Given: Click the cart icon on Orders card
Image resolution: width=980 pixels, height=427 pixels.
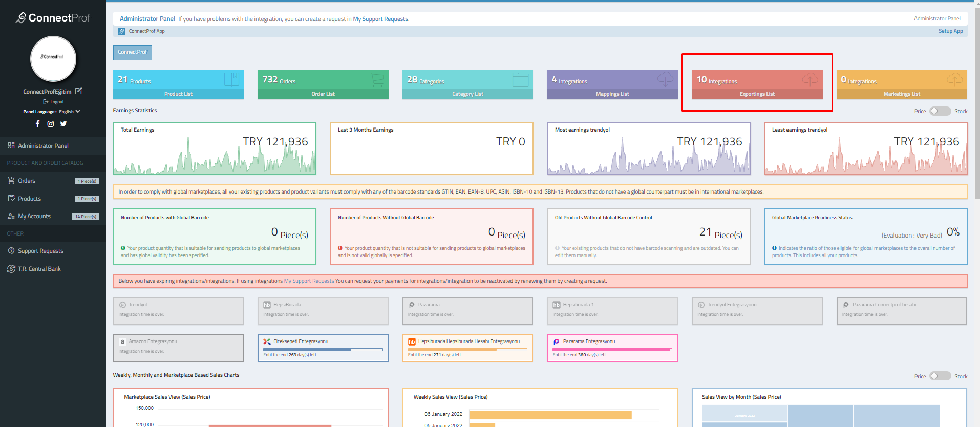Looking at the screenshot, I should 377,79.
